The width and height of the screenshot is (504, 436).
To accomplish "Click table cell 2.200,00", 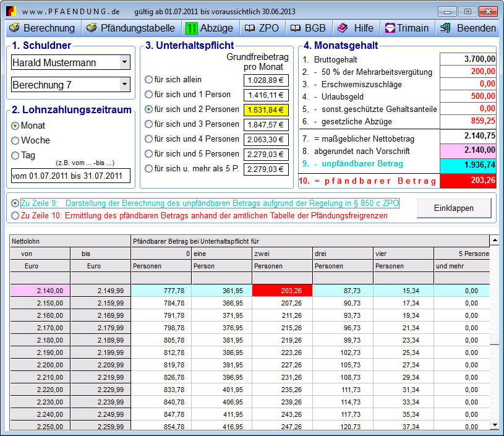I will (x=40, y=365).
